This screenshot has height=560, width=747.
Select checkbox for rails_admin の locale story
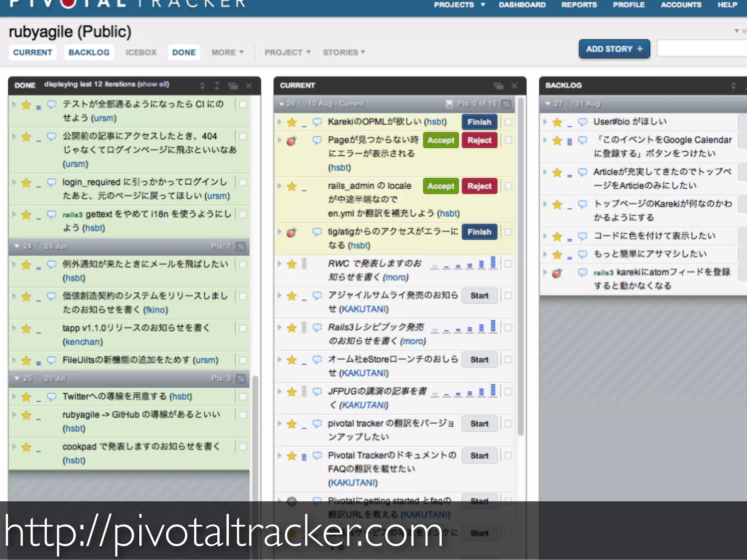pyautogui.click(x=508, y=186)
